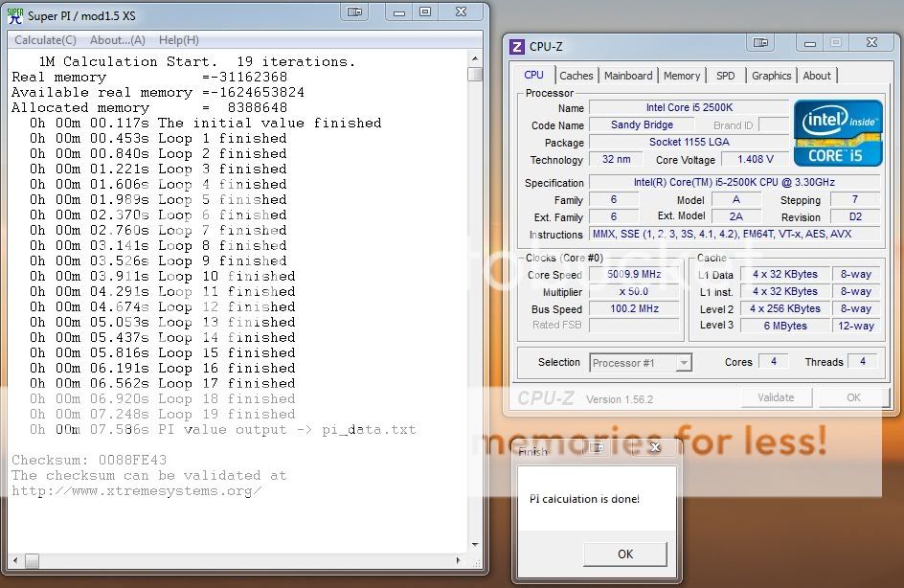This screenshot has height=588, width=904.
Task: Click the Cores count field
Action: pyautogui.click(x=774, y=361)
